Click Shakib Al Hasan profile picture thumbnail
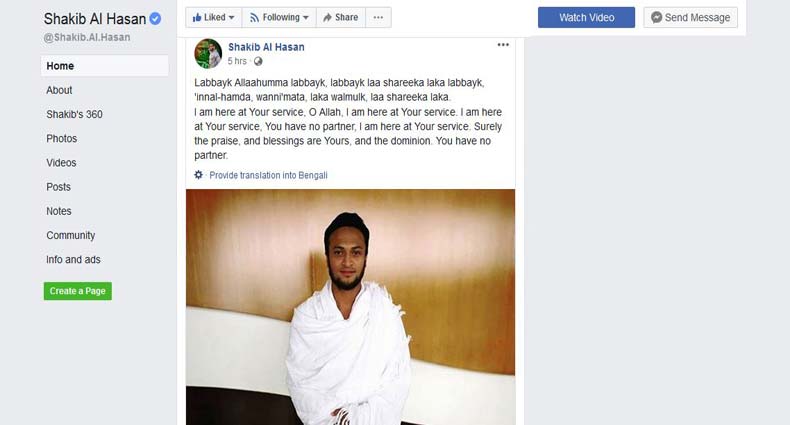The width and height of the screenshot is (790, 425). (x=208, y=53)
